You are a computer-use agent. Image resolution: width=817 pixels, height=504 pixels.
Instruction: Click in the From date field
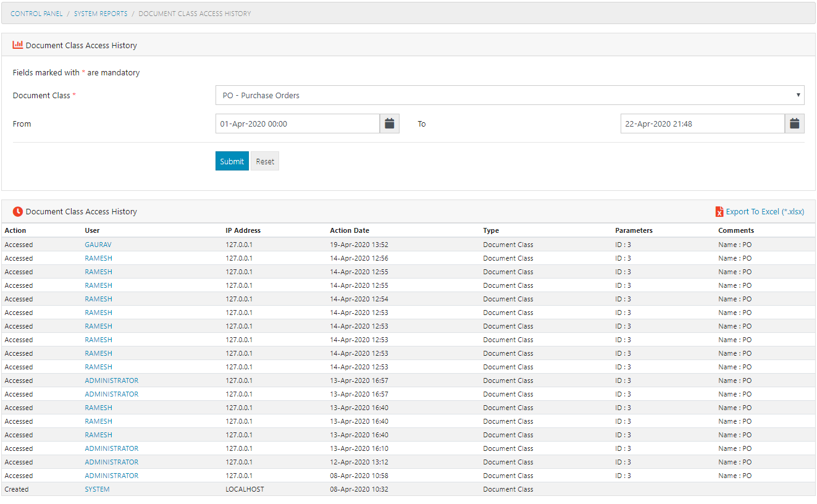(x=297, y=124)
